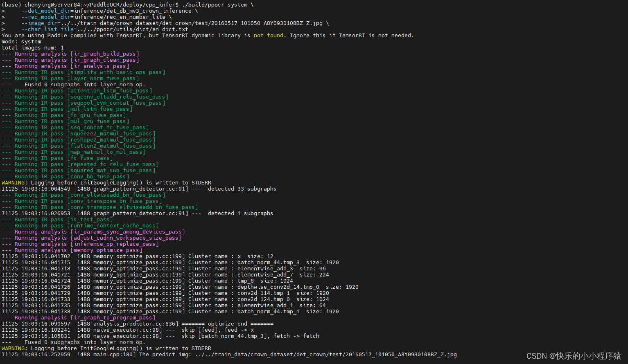Click 'conv_eltwiseadd_bn_fuse_pass' line
The image size is (628, 364).
tap(84, 195)
